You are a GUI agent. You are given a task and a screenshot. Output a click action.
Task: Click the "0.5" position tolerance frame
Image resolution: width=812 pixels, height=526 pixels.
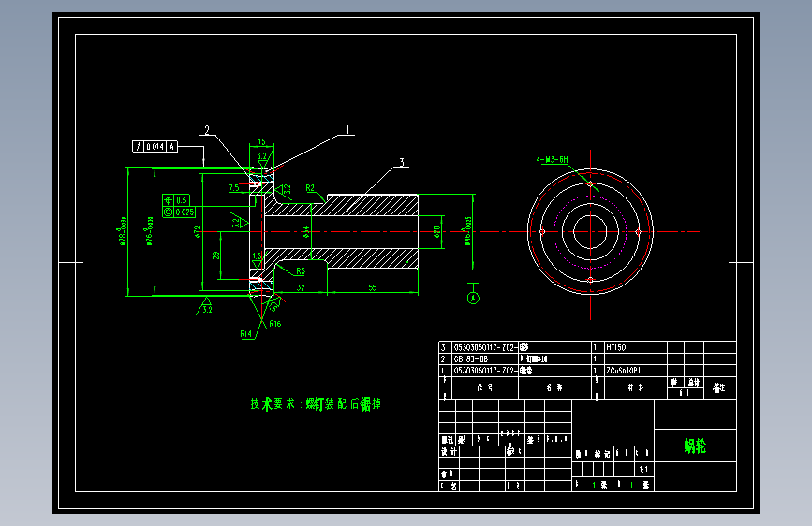tap(176, 200)
